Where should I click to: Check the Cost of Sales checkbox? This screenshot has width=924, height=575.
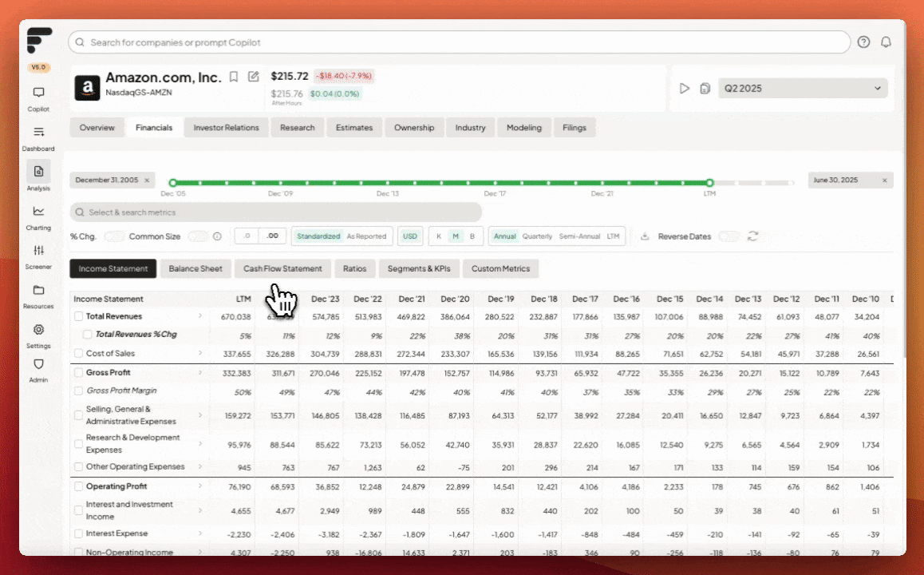click(x=78, y=354)
